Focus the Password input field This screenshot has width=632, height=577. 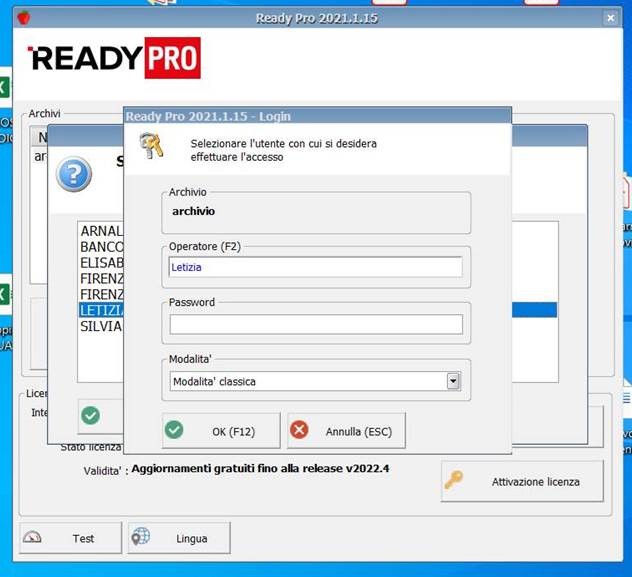(316, 324)
